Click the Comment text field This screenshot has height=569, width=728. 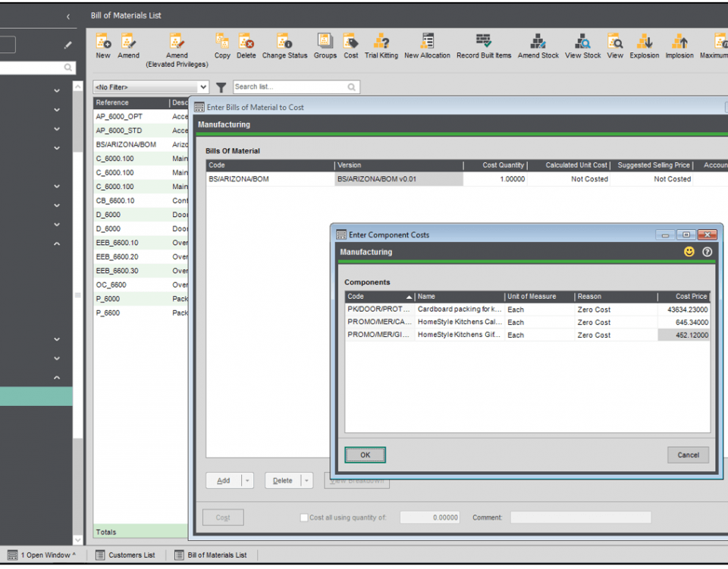click(x=580, y=517)
